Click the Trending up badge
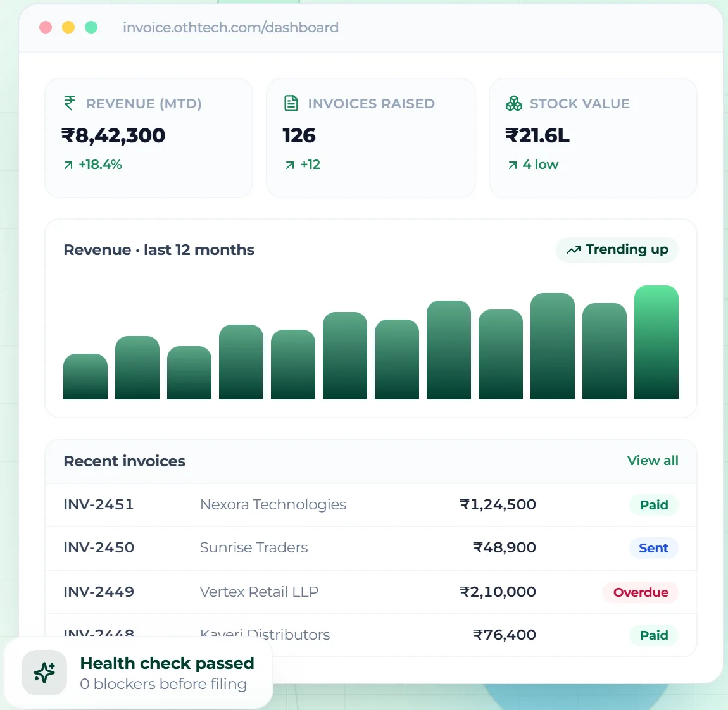Screen dimensions: 728x710 pos(617,250)
